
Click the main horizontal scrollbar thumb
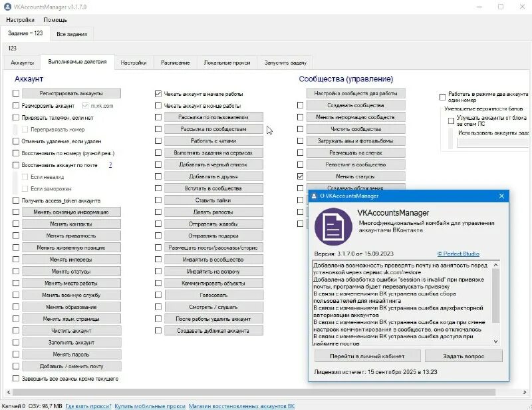(x=254, y=392)
